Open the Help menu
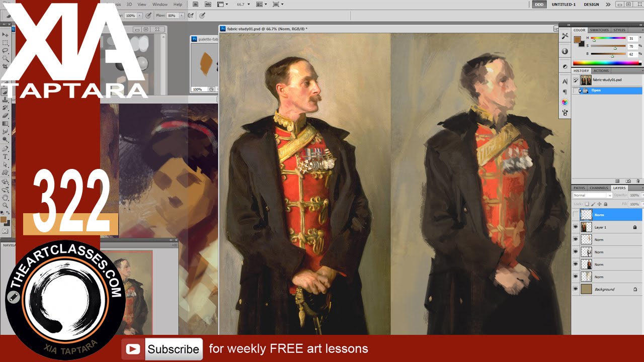644x362 pixels. 178,4
